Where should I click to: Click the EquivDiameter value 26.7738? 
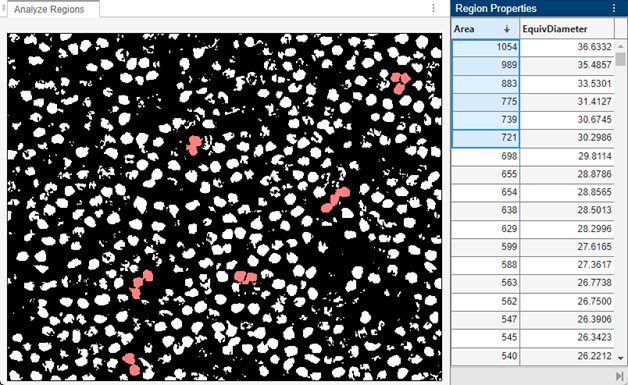point(594,283)
